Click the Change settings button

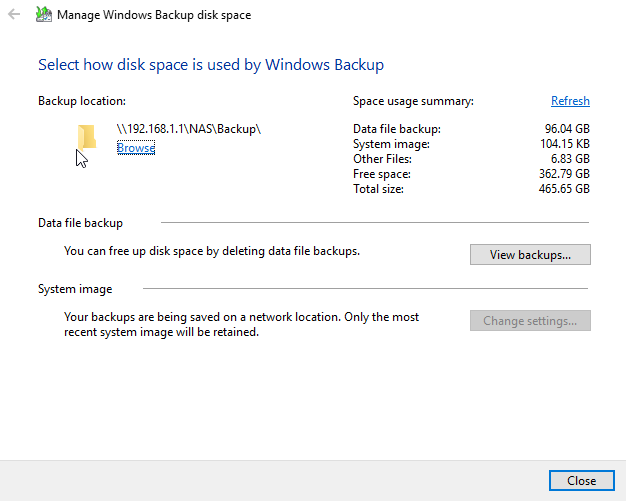tap(530, 321)
